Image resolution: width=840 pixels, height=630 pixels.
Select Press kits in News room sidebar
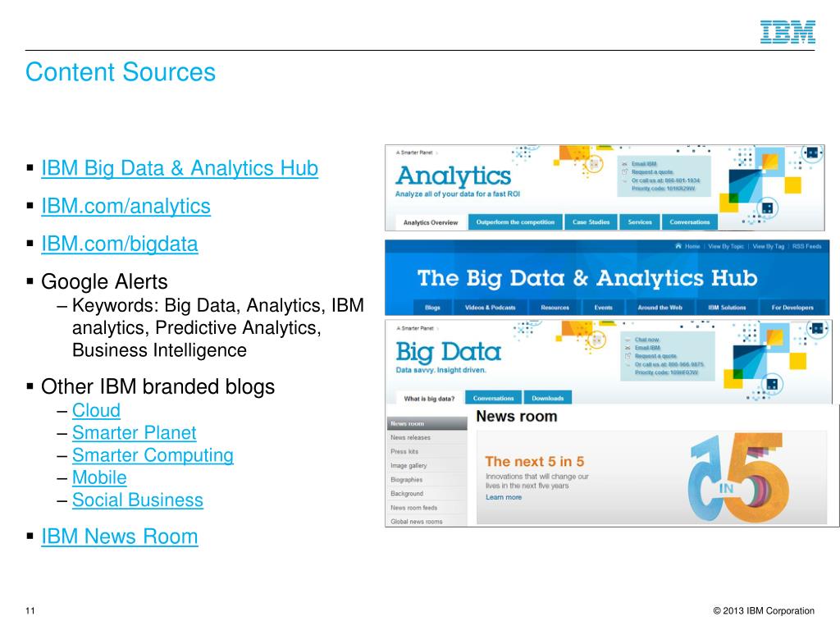click(x=404, y=452)
